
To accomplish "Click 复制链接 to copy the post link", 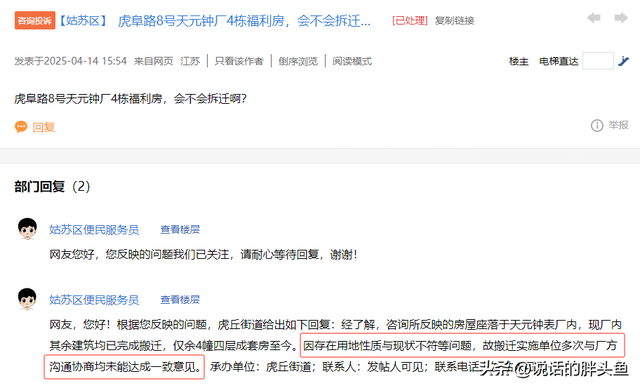I will (454, 20).
